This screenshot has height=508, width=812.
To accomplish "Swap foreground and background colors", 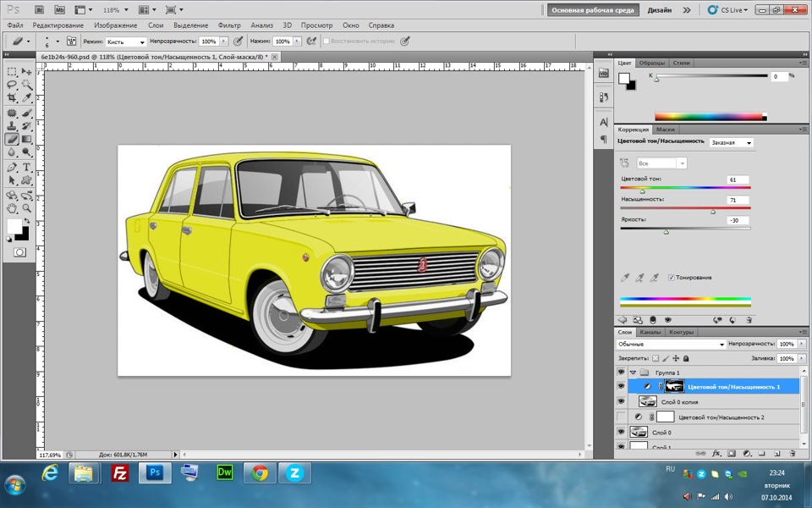I will pyautogui.click(x=26, y=221).
